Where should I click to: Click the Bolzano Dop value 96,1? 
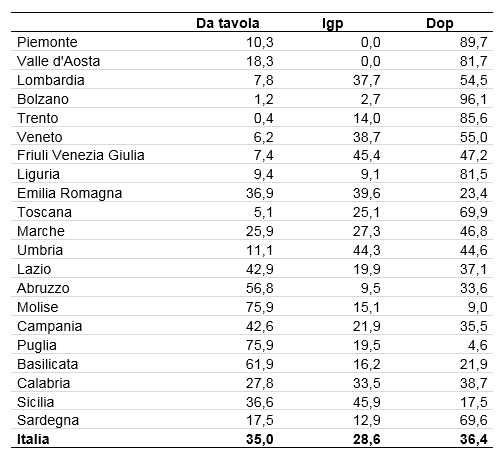tap(474, 99)
